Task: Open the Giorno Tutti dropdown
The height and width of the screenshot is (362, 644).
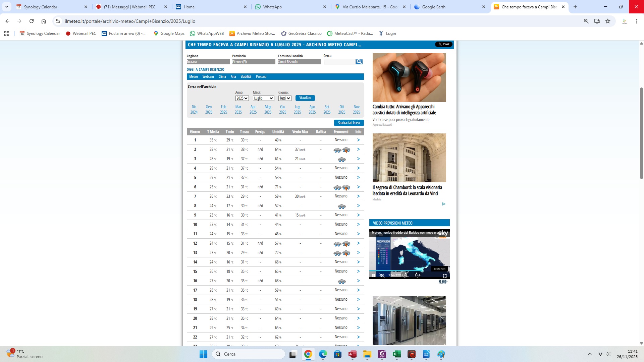Action: pos(285,98)
